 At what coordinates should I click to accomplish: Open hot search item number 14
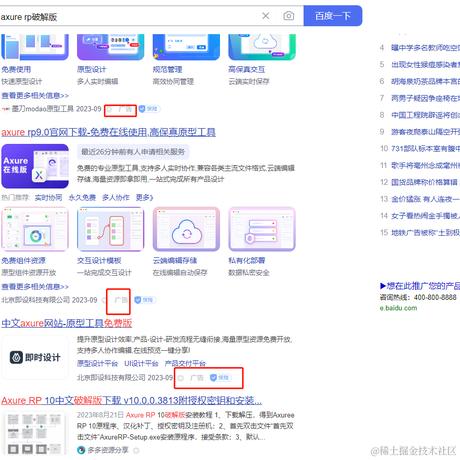pyautogui.click(x=425, y=216)
